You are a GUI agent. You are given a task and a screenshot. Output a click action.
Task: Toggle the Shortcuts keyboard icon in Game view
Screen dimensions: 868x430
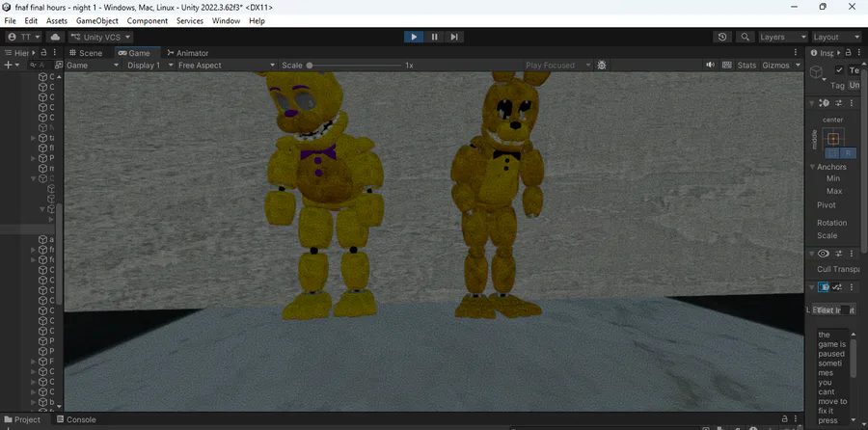[x=727, y=66]
